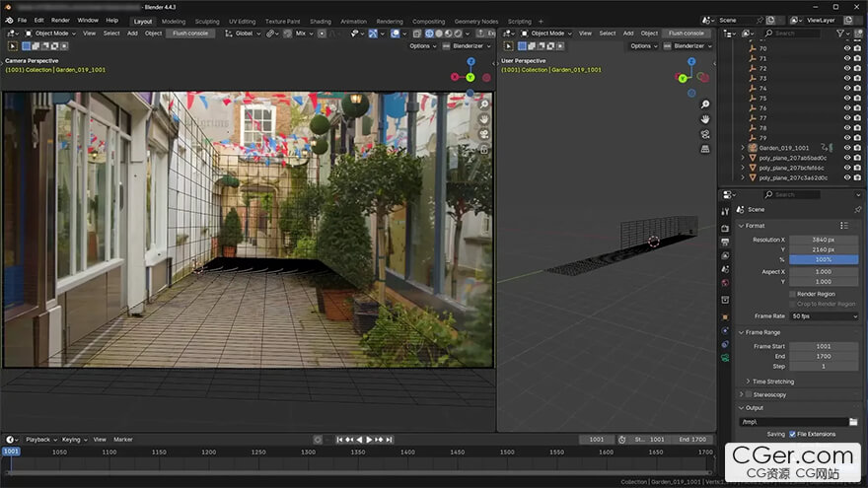Viewport: 868px width, 488px height.
Task: Click Flush console in right viewport
Action: pos(686,34)
